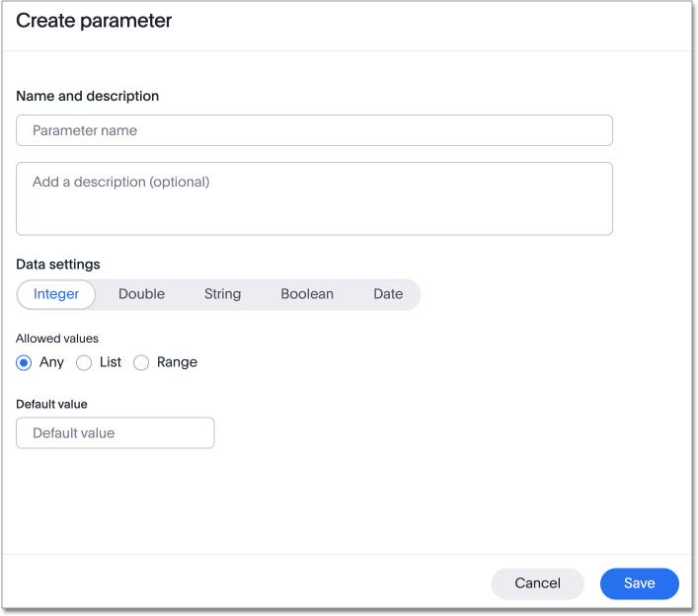The height and width of the screenshot is (616, 698).
Task: Click the Parameter name input field
Action: tap(314, 130)
